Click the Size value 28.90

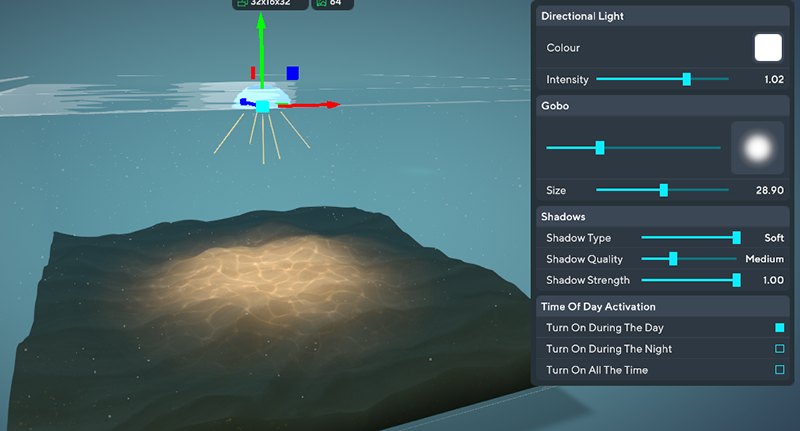point(769,190)
